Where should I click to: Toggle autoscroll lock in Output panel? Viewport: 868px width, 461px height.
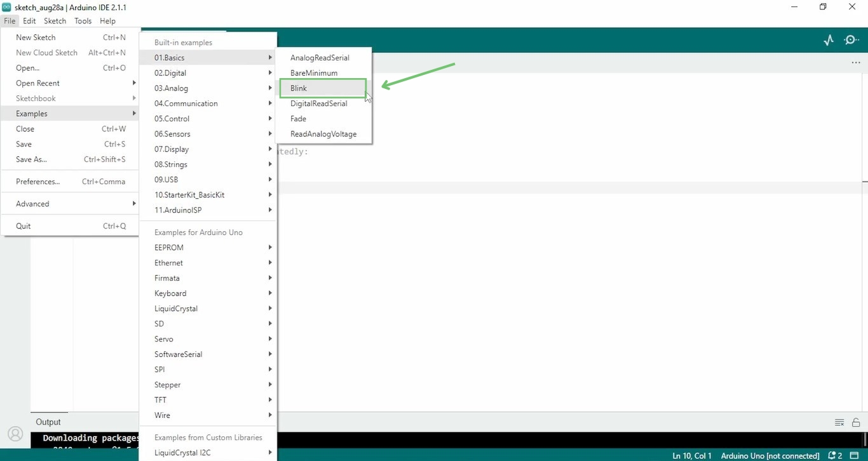[857, 422]
